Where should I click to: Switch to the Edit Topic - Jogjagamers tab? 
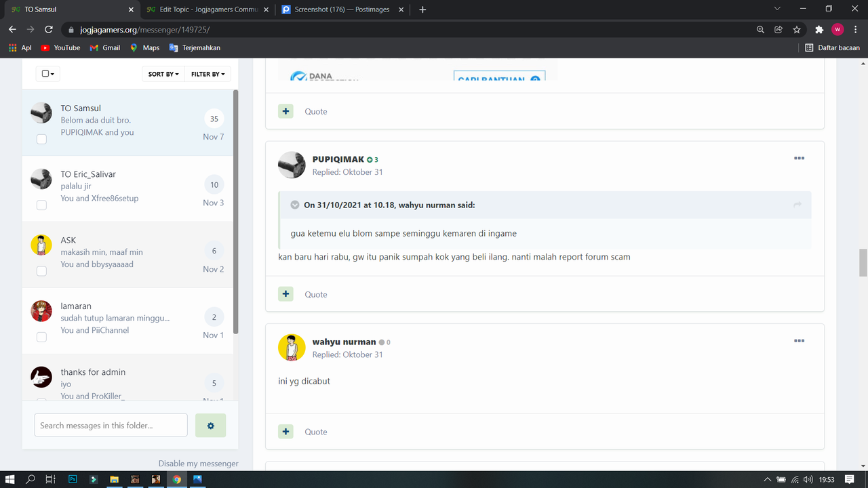[x=208, y=9]
